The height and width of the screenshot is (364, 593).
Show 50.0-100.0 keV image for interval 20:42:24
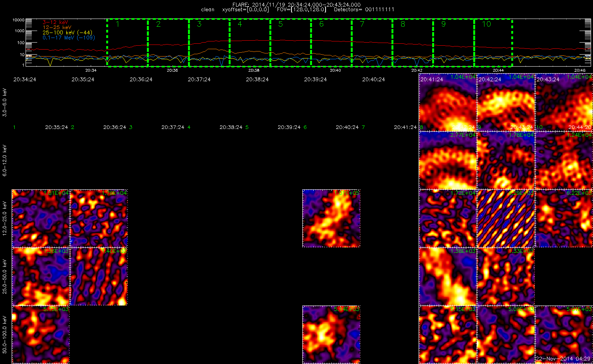[506, 335]
